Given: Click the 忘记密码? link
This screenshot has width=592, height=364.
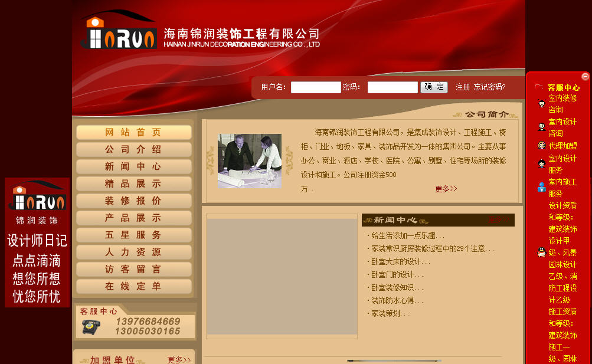Looking at the screenshot, I should pos(489,87).
